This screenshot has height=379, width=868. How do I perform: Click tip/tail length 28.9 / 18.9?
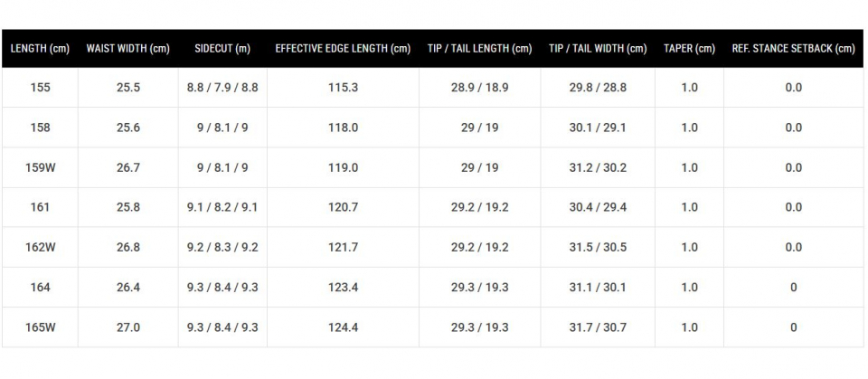[x=479, y=88]
